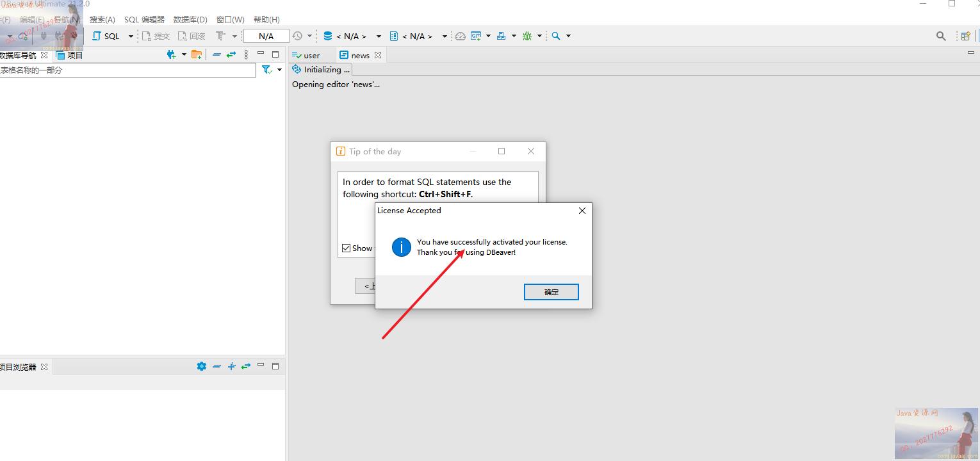Click the table name filter field
Screen dimensions: 980x461
point(128,70)
